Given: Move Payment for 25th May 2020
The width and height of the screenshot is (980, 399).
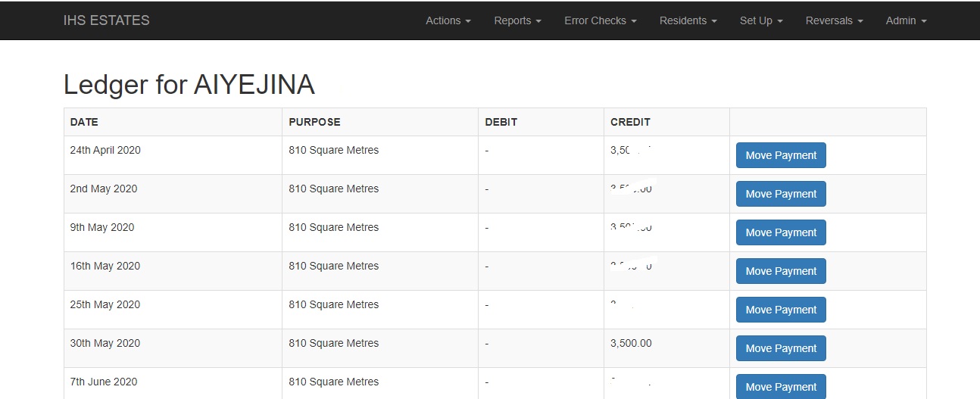Looking at the screenshot, I should [x=780, y=310].
